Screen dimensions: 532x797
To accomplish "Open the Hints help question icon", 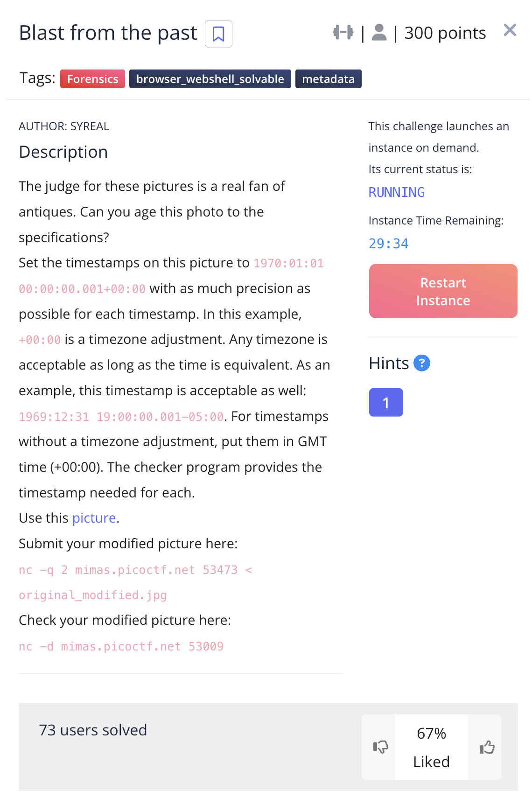I will click(x=422, y=363).
